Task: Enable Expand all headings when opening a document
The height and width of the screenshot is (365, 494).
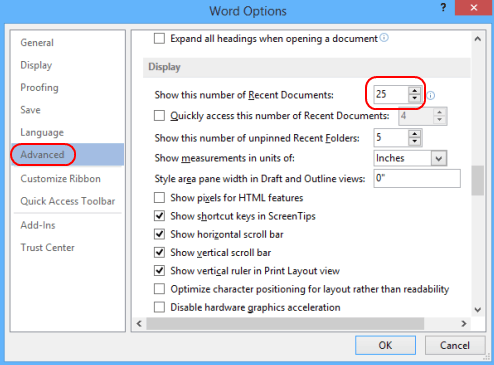Action: coord(159,38)
